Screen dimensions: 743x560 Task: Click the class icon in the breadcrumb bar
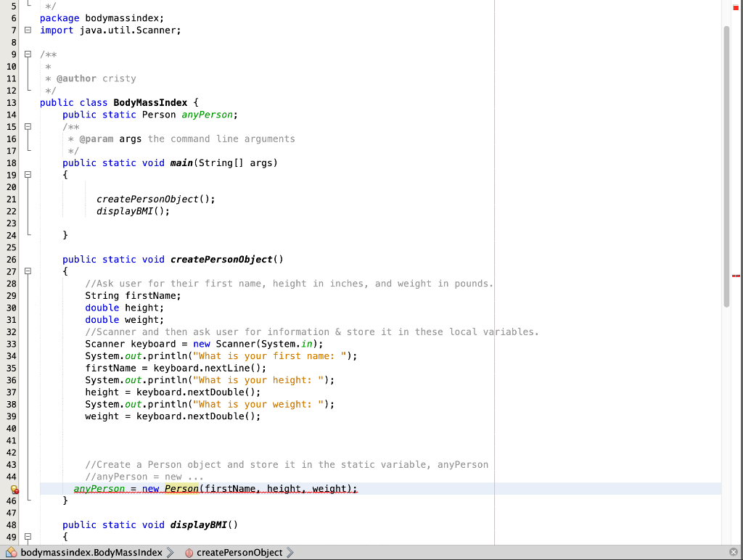(x=11, y=552)
